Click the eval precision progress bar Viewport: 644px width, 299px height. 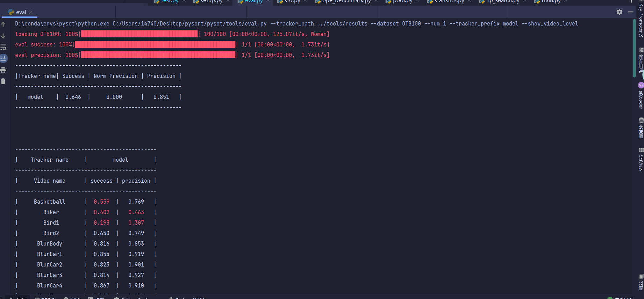pyautogui.click(x=158, y=55)
